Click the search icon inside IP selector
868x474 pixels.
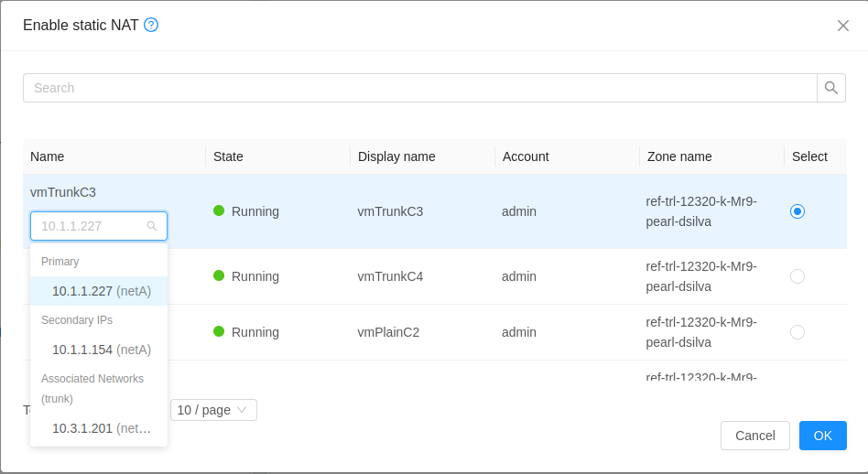152,226
